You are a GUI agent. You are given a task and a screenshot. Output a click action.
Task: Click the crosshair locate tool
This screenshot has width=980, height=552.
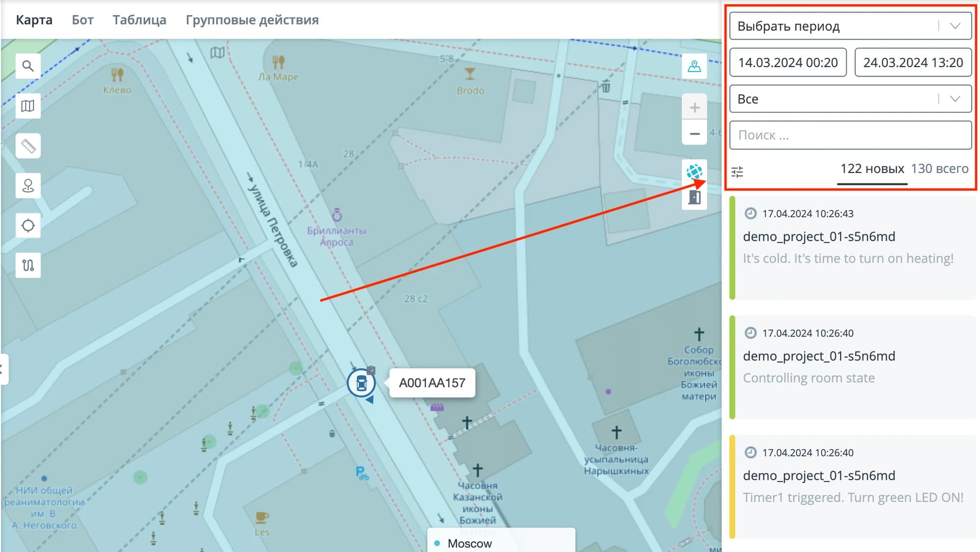click(28, 226)
